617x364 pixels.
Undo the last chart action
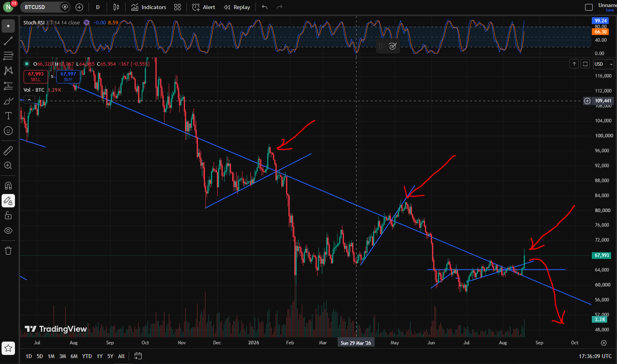[x=264, y=7]
